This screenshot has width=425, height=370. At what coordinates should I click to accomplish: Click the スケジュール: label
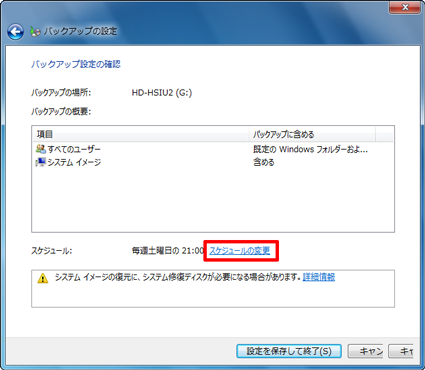click(x=52, y=251)
